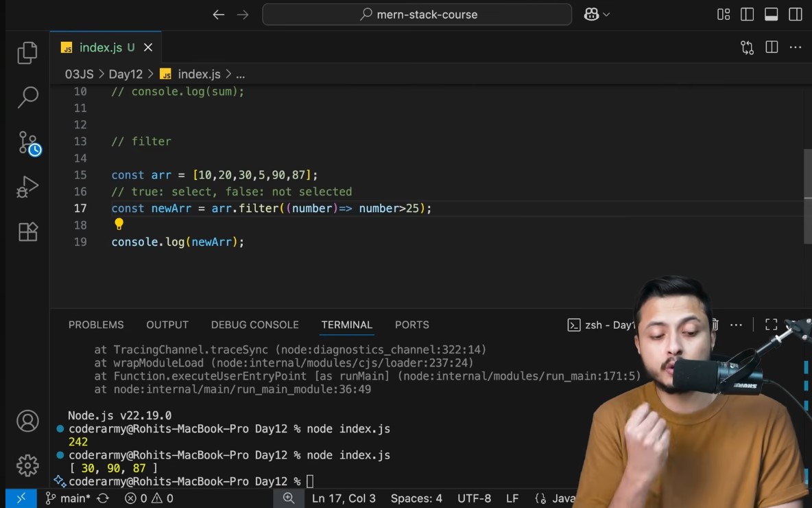Open index.js breadcrumb item
The height and width of the screenshot is (508, 812).
tap(191, 74)
